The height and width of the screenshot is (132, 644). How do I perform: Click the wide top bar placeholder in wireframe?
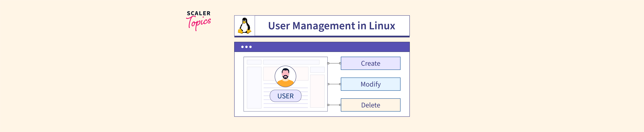pyautogui.click(x=291, y=62)
